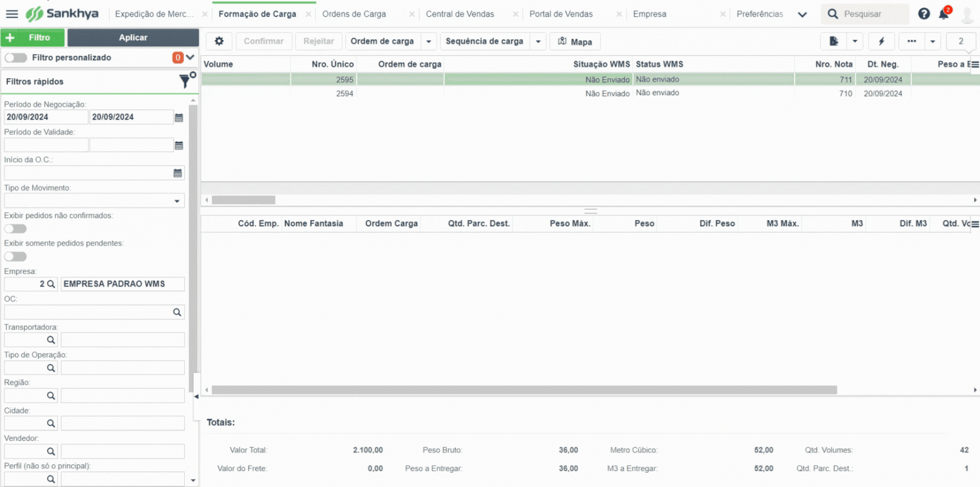Sort by the Nro. Nota column header
Screen dimensions: 980x487
(x=834, y=64)
